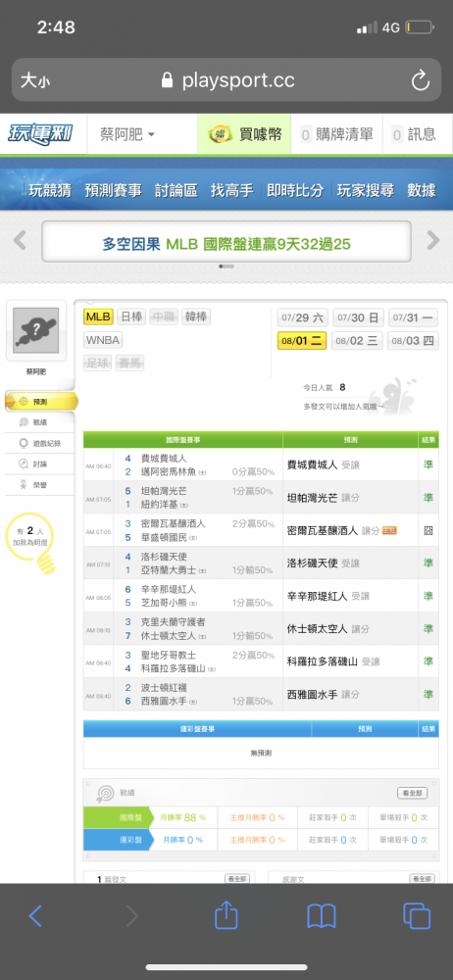453x980 pixels.
Task: Select the MLB league tab
Action: pyautogui.click(x=98, y=317)
